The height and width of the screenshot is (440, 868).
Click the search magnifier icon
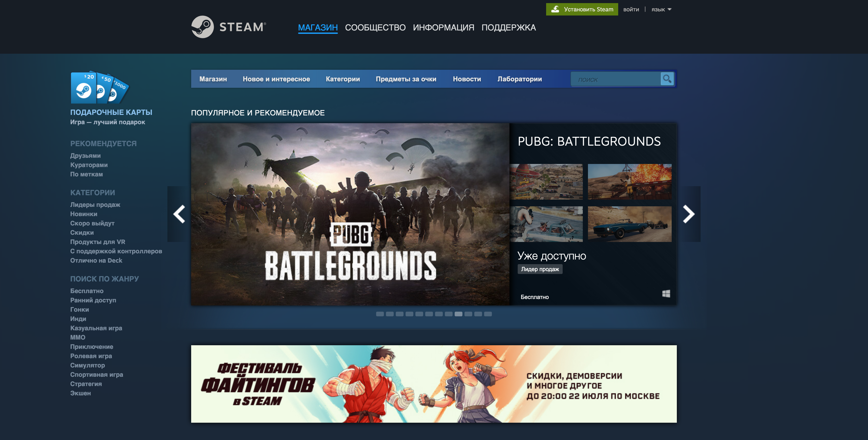(667, 79)
